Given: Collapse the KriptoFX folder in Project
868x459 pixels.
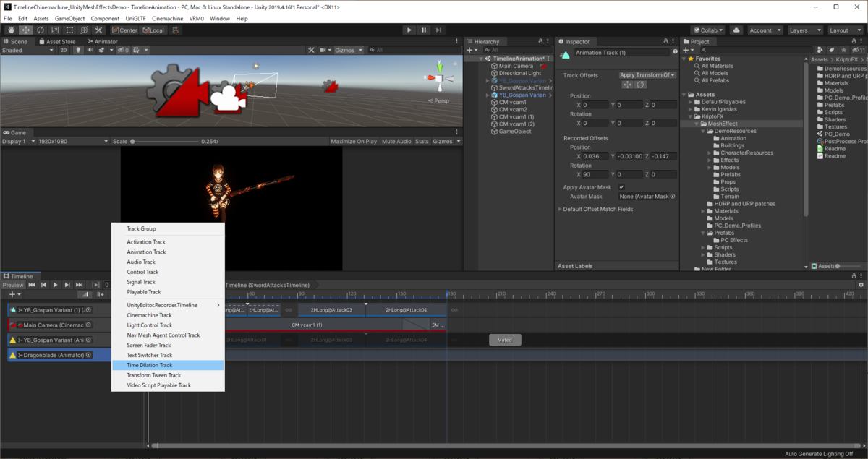Looking at the screenshot, I should pyautogui.click(x=690, y=116).
